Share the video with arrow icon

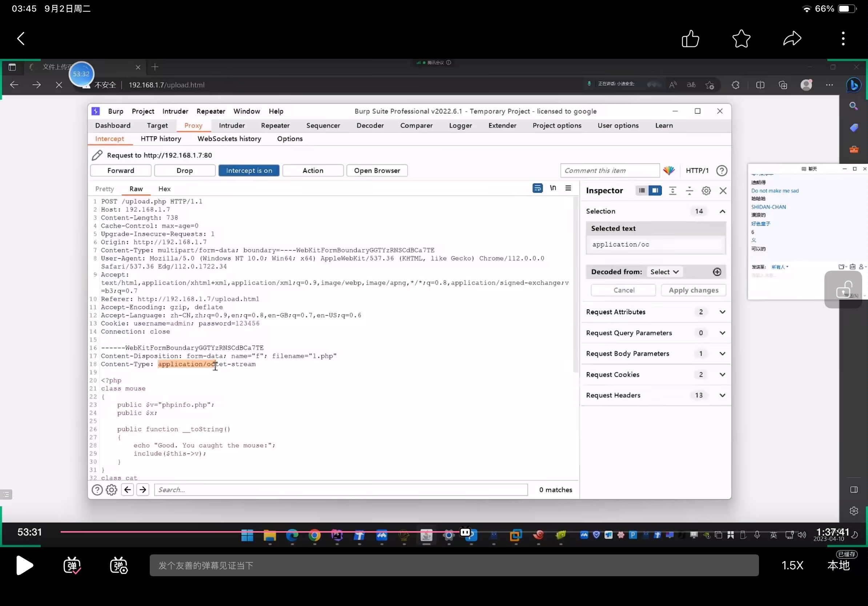tap(792, 39)
